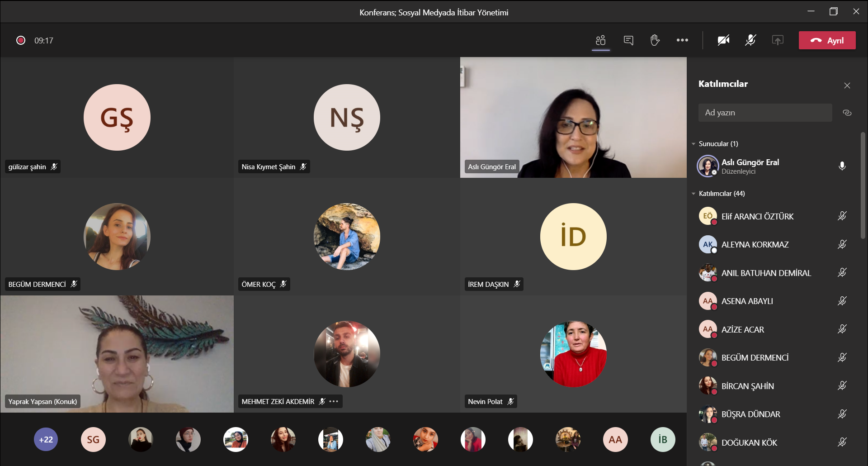Click Aslı Güngör Eral's microphone icon
868x466 pixels.
click(842, 166)
